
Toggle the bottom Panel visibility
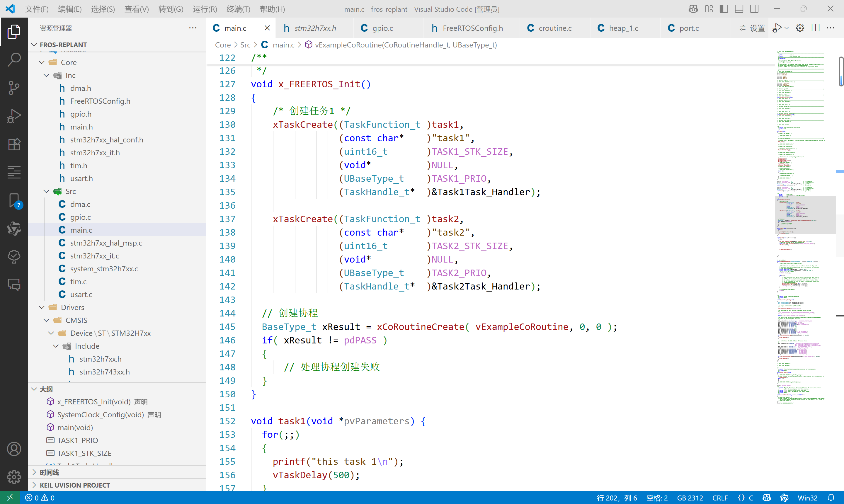739,9
